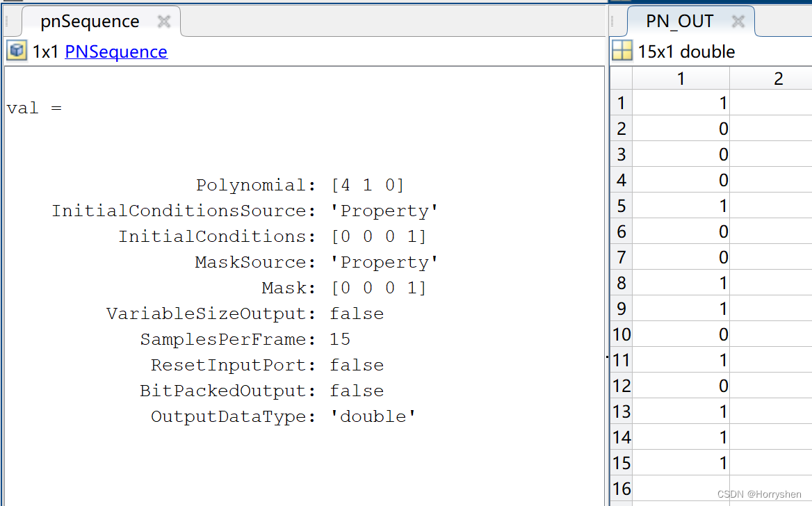
Task: Click the cell in row 9 containing 1
Action: 681,308
